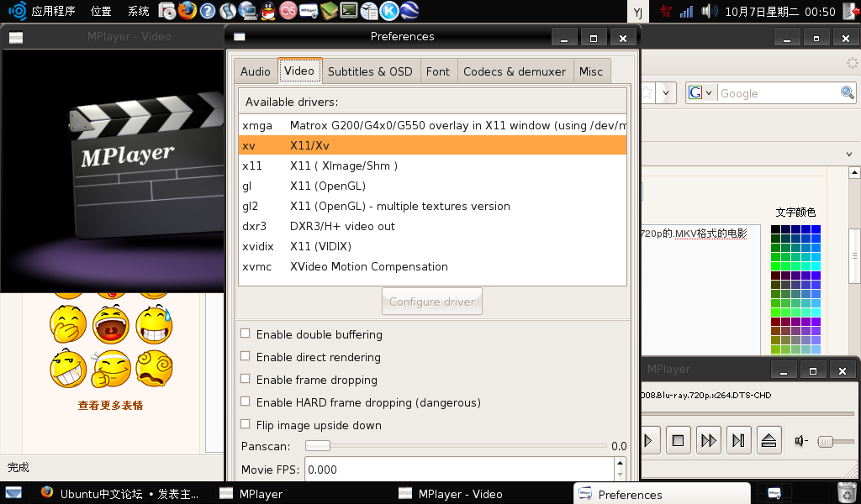The image size is (861, 504).
Task: Click the Movie FPS input field
Action: pyautogui.click(x=460, y=470)
